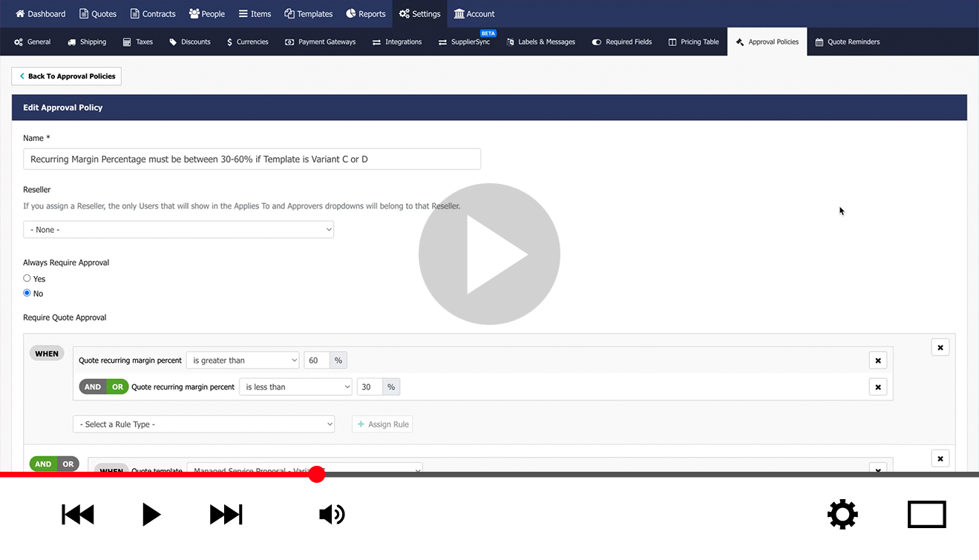Select No for Always Require Approval

(x=27, y=293)
